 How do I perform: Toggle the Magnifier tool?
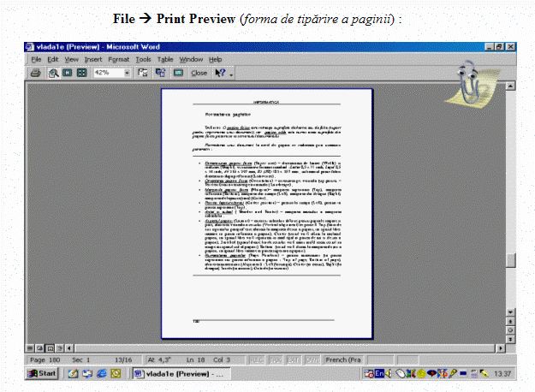click(53, 73)
